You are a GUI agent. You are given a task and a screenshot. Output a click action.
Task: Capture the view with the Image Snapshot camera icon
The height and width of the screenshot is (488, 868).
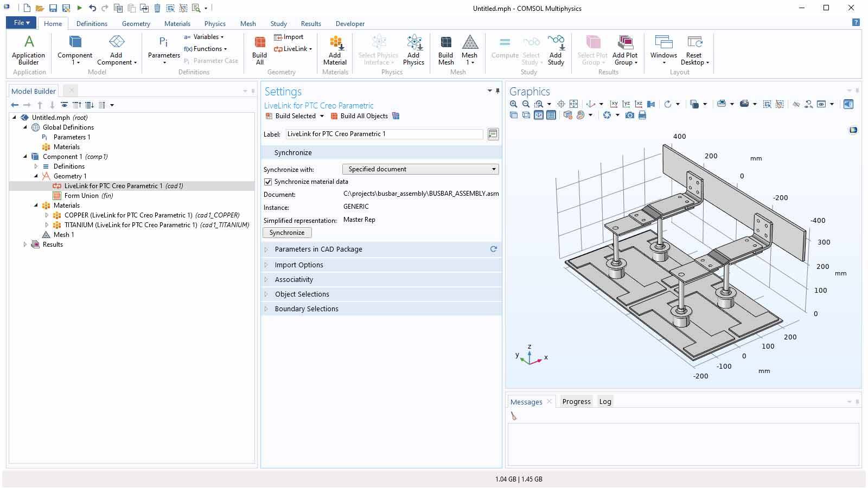(x=629, y=115)
